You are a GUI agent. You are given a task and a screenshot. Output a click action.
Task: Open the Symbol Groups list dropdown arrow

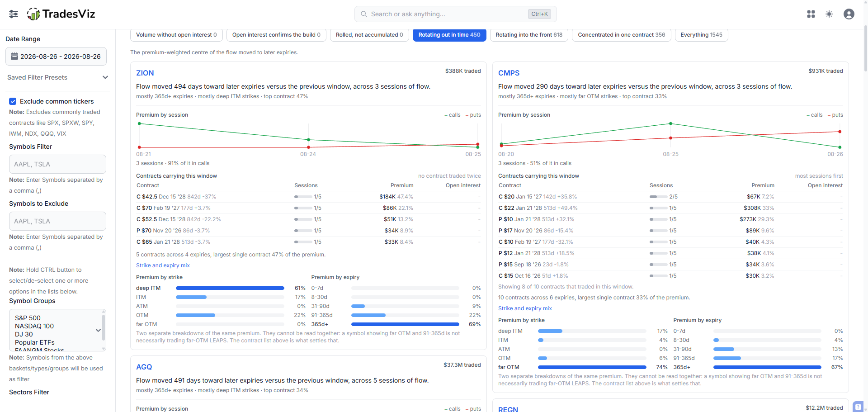click(98, 330)
